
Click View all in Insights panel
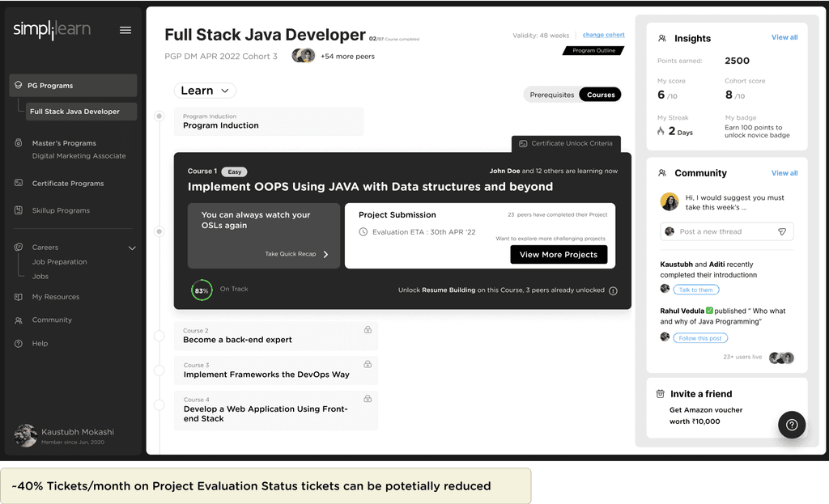pos(784,37)
